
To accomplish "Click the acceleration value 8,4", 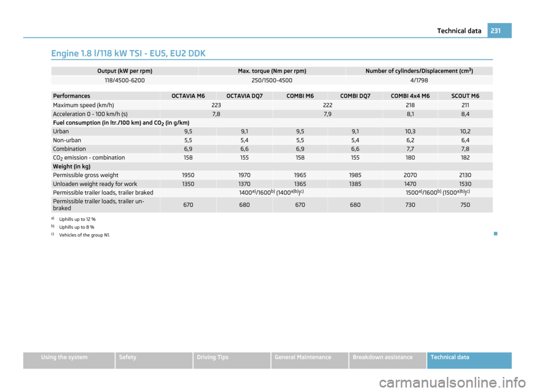I will (465, 114).
